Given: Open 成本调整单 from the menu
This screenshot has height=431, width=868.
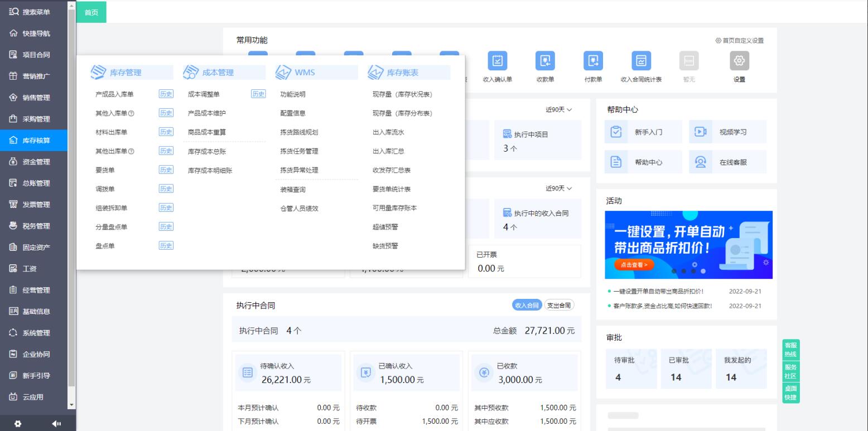Looking at the screenshot, I should tap(204, 94).
